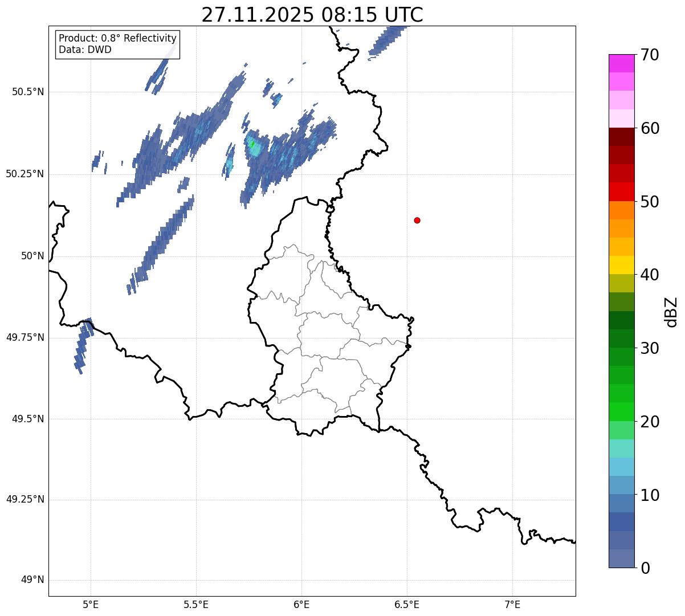This screenshot has width=685, height=616.
Task: Click the 50.5°N latitude label
Action: [x=28, y=92]
